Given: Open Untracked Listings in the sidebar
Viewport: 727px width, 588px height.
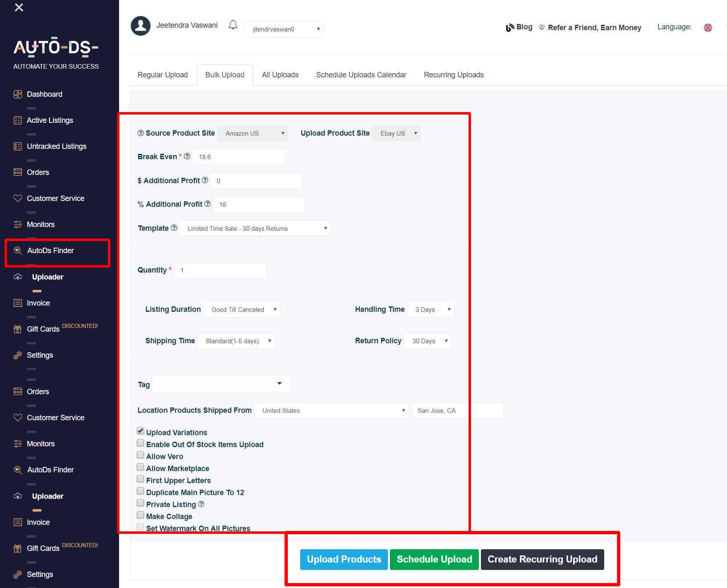Looking at the screenshot, I should click(x=18, y=146).
